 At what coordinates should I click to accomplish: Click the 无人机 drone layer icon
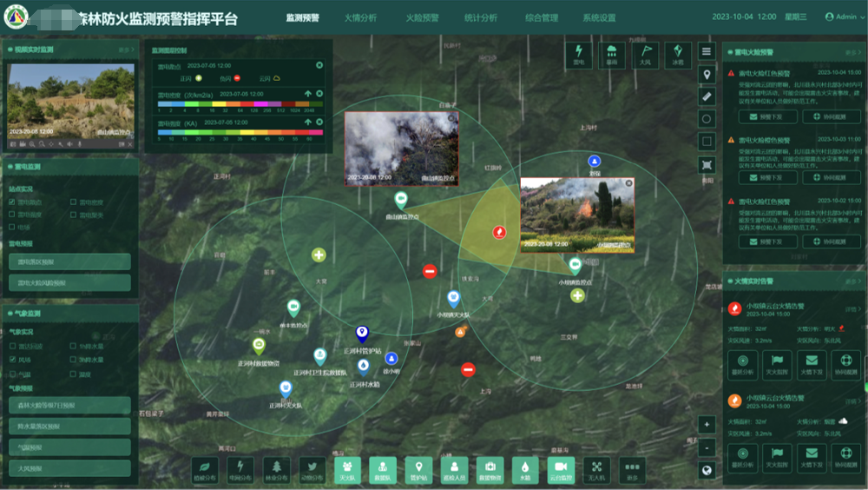tap(595, 469)
